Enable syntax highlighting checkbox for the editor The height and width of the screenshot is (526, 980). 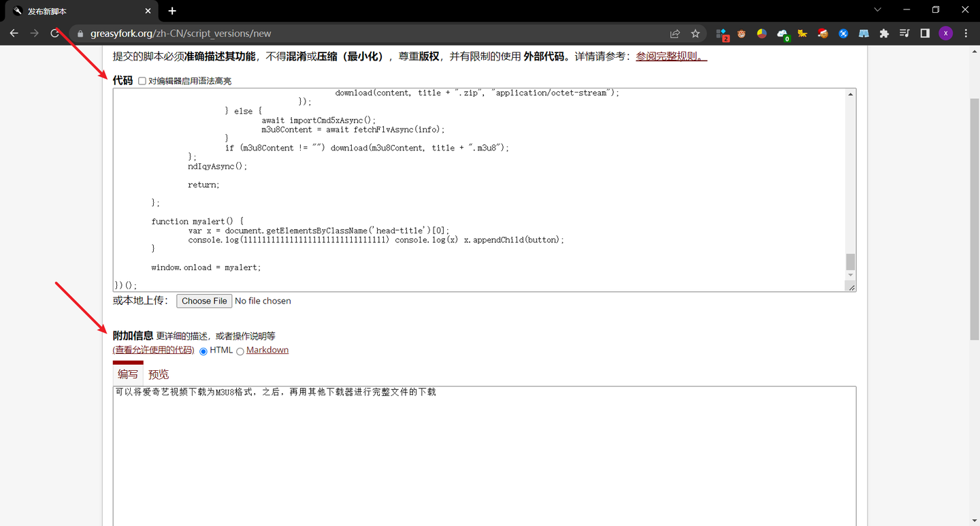point(142,81)
